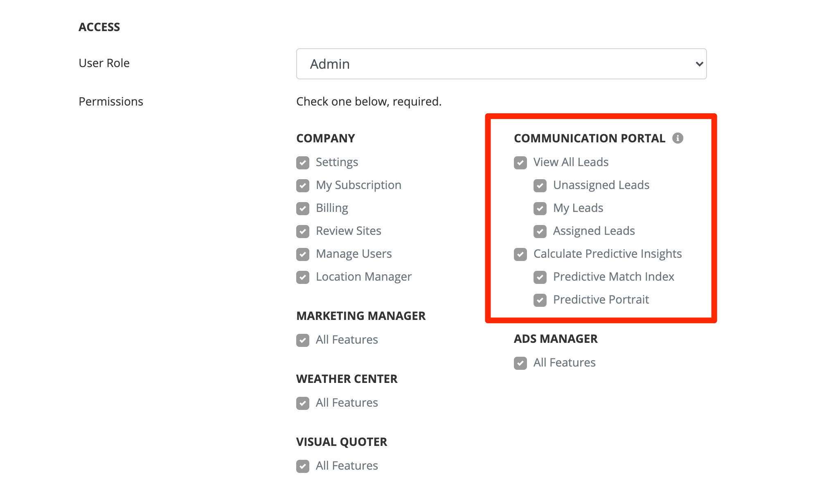Viewport: 815px width, 504px height.
Task: Toggle the My Subscription checkbox
Action: click(x=303, y=186)
